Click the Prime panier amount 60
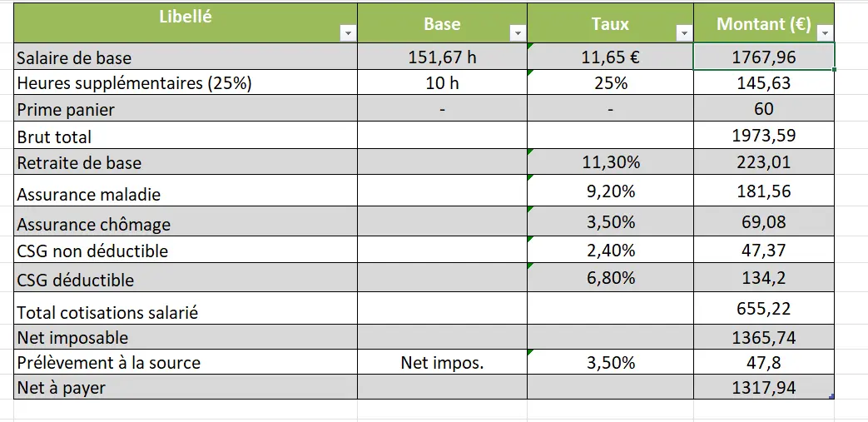 (763, 109)
